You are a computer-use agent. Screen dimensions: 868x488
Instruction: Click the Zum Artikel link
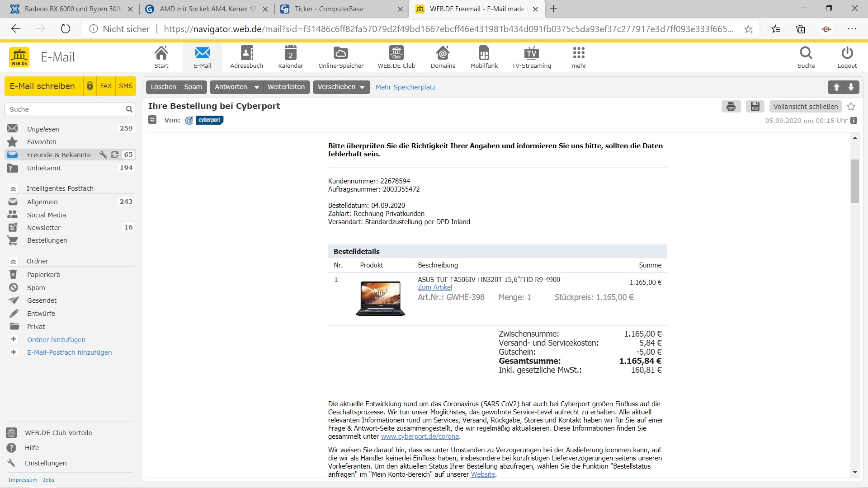point(434,287)
